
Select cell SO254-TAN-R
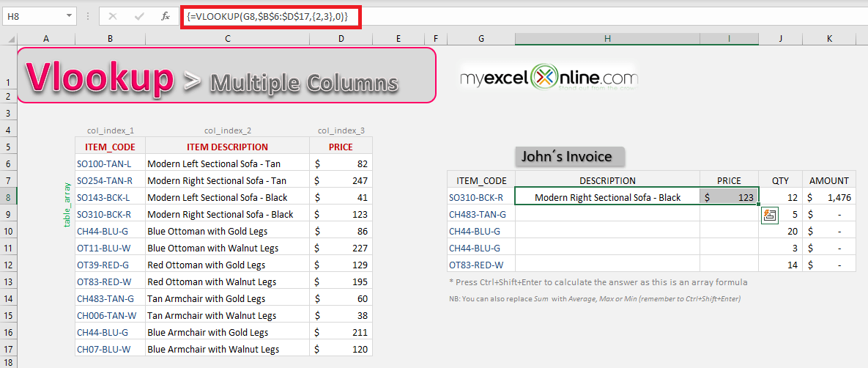(x=110, y=180)
